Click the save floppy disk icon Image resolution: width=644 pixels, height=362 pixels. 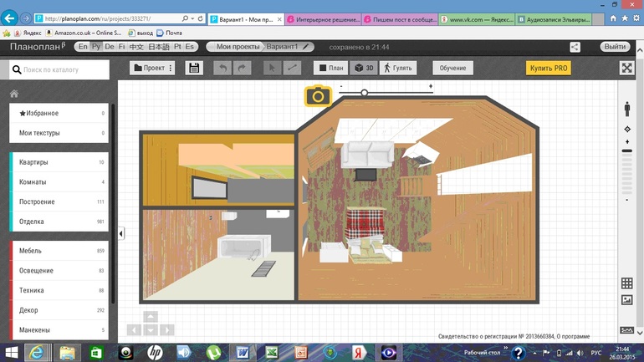[x=194, y=68]
